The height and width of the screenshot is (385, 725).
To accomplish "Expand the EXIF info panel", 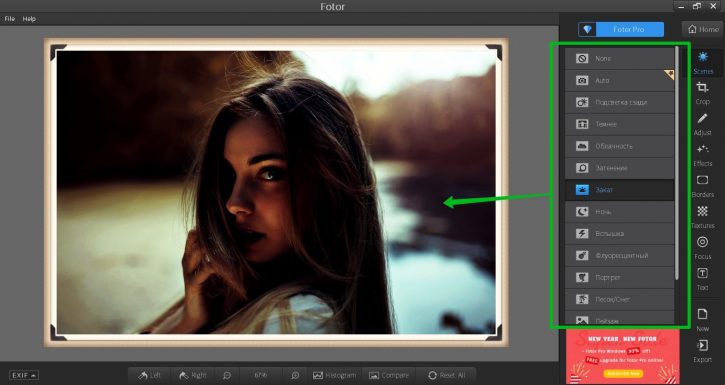I will click(24, 375).
